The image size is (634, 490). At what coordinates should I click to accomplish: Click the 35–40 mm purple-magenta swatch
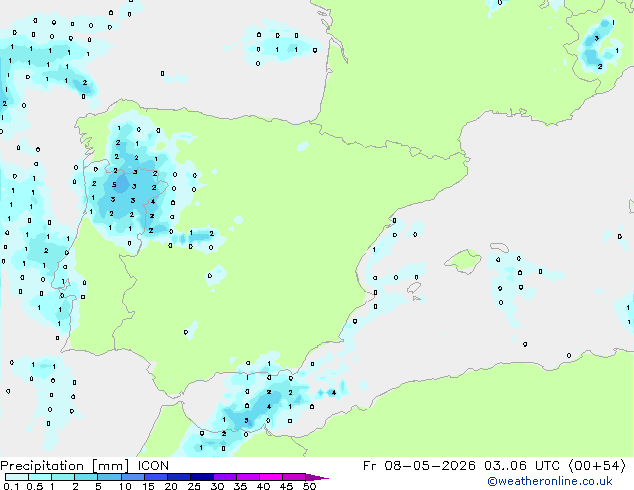[248, 477]
